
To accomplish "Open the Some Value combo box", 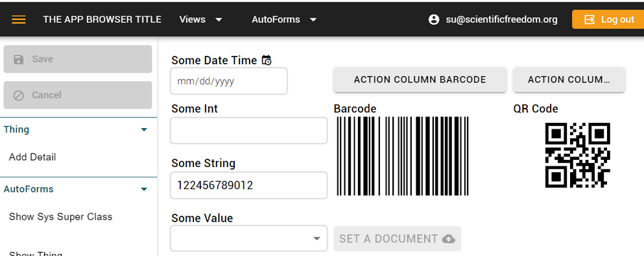I will (249, 238).
